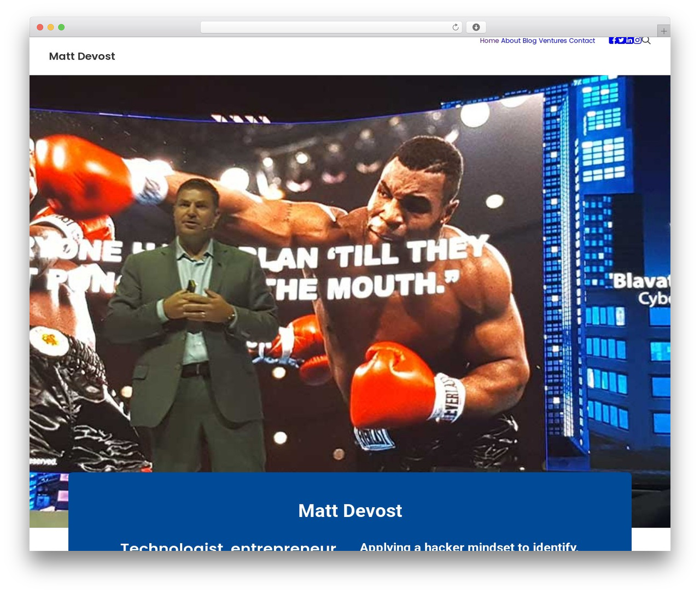This screenshot has height=593, width=700.
Task: Focus the browser address bar
Action: (x=331, y=27)
